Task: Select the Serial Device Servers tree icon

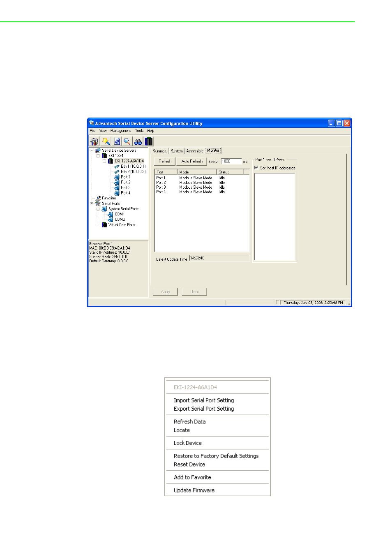Action: click(98, 150)
